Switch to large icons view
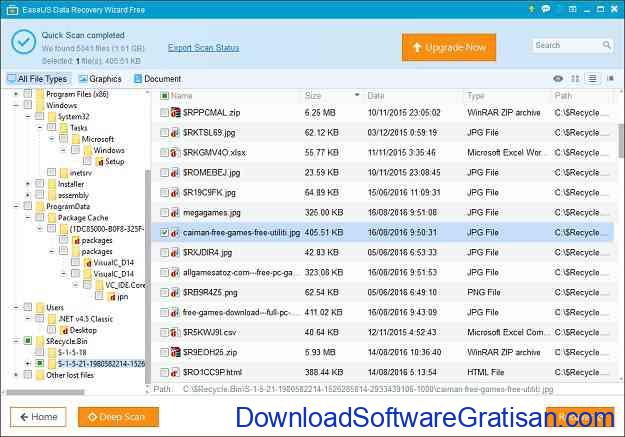Image resolution: width=625 pixels, height=437 pixels. click(x=575, y=79)
